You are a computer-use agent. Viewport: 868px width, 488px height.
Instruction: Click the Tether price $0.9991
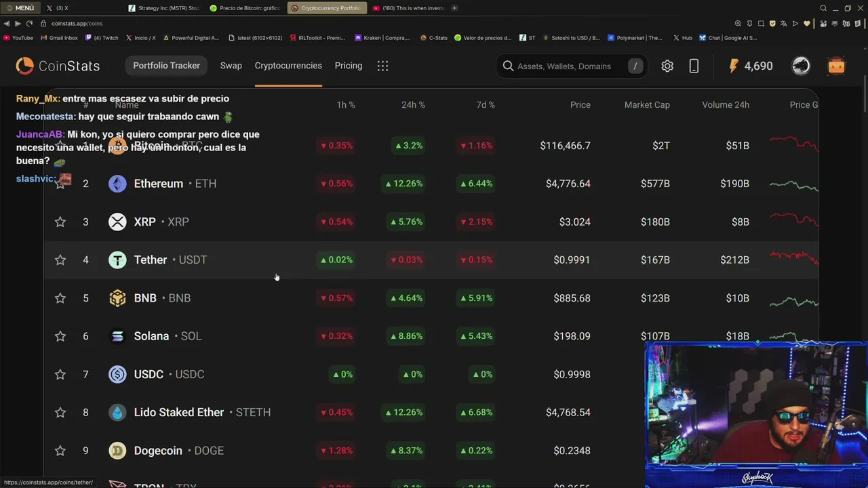(x=572, y=260)
